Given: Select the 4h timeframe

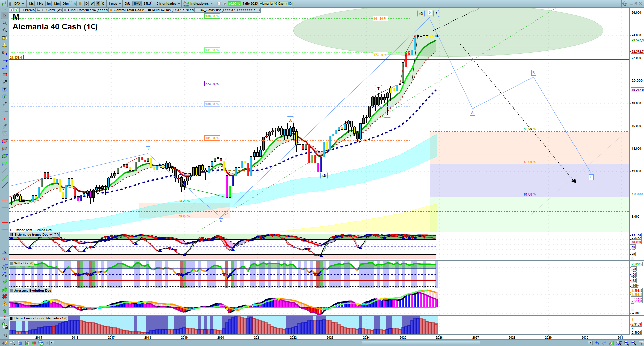Looking at the screenshot, I should (80, 4).
